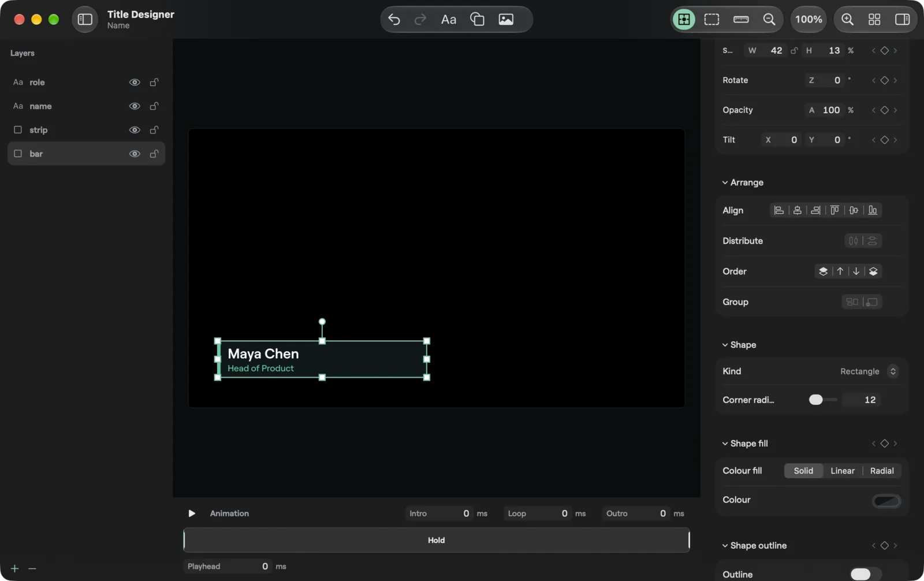
Task: Switch colour fill to Radial
Action: click(x=882, y=471)
